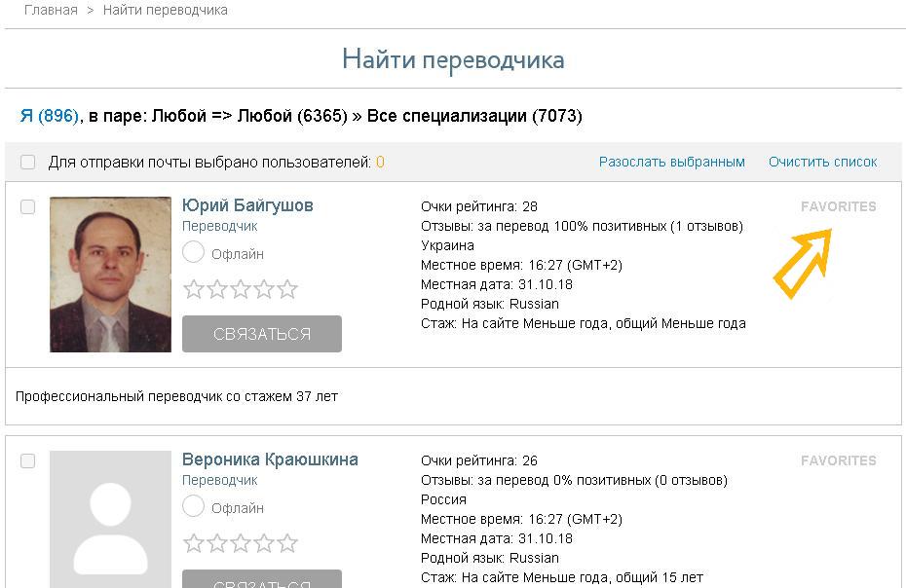Click the fifth rating star under Юрий Байгушов
This screenshot has height=588, width=906.
[x=287, y=289]
